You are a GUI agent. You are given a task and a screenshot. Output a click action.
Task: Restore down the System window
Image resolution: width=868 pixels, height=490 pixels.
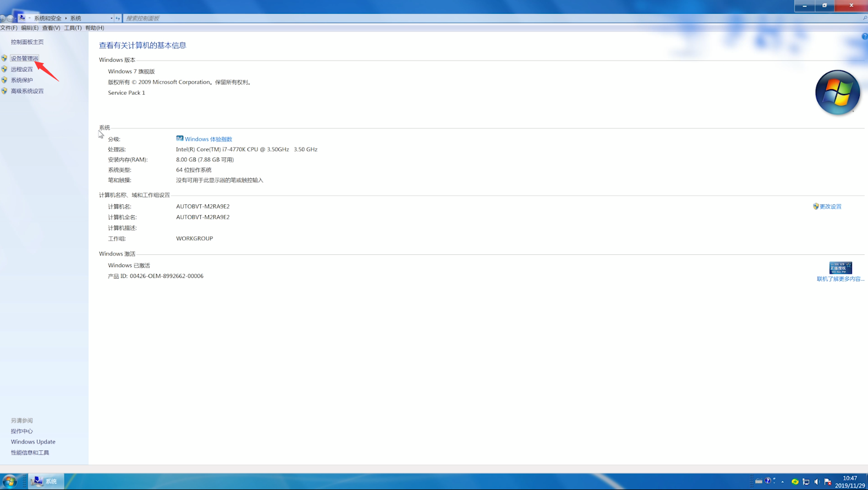click(x=825, y=6)
